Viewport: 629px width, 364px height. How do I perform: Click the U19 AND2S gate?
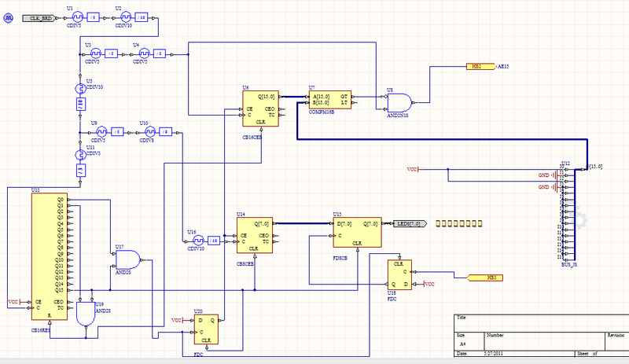tap(84, 314)
